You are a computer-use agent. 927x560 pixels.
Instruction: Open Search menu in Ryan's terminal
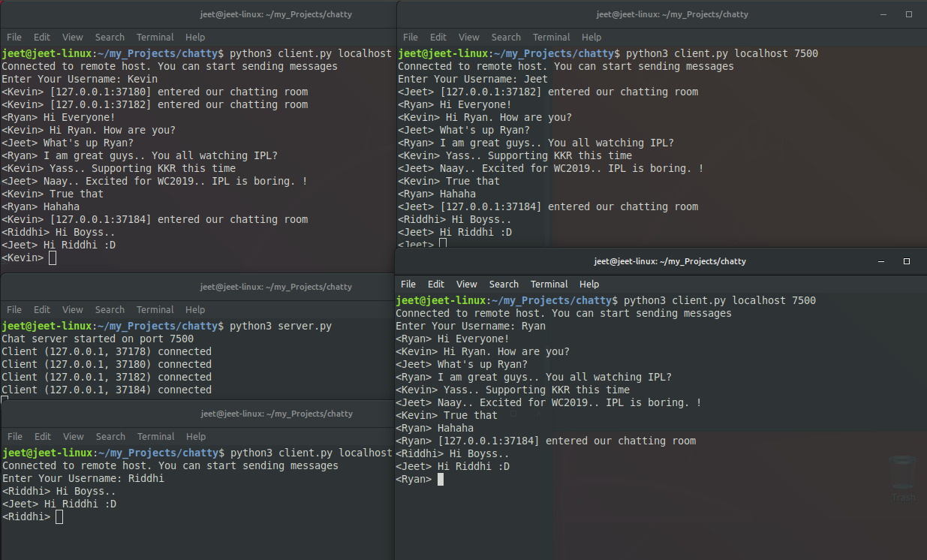504,284
